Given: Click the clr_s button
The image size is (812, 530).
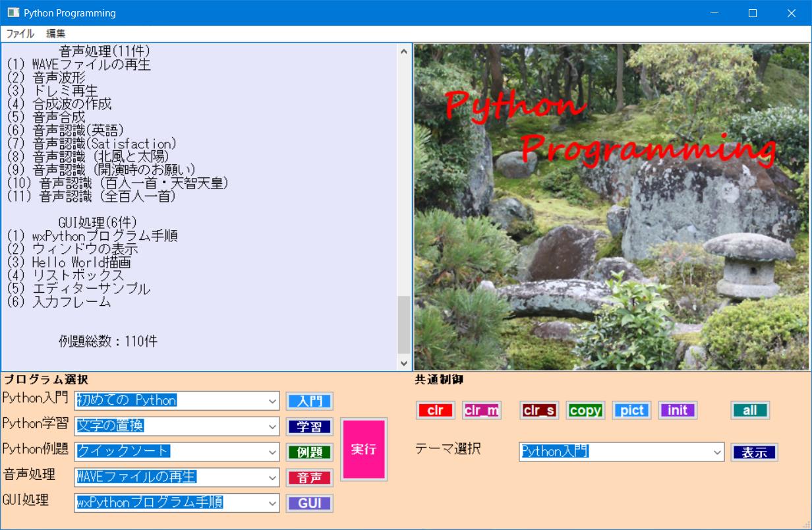Looking at the screenshot, I should point(539,410).
